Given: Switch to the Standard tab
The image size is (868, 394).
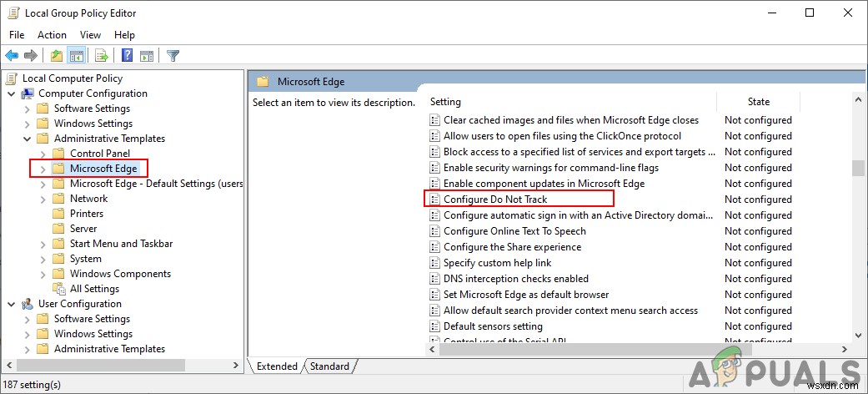Looking at the screenshot, I should coord(329,366).
